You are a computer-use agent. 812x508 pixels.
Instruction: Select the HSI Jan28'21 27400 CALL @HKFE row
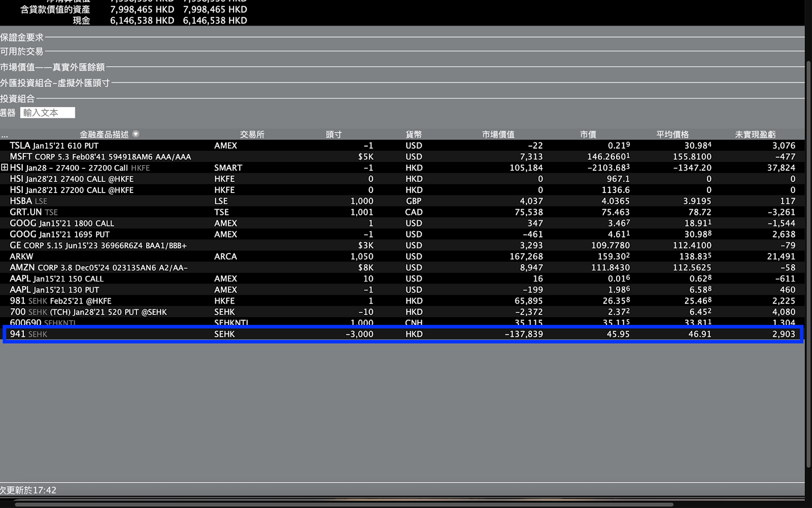(x=402, y=179)
